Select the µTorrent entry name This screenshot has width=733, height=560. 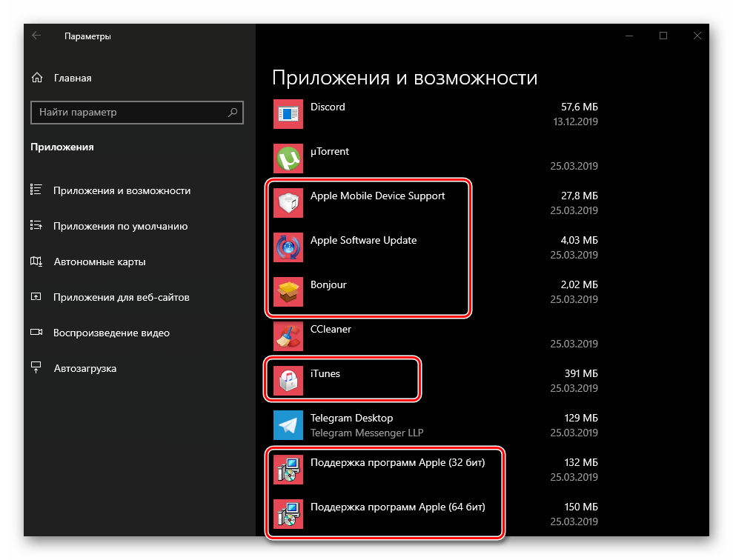tap(330, 151)
